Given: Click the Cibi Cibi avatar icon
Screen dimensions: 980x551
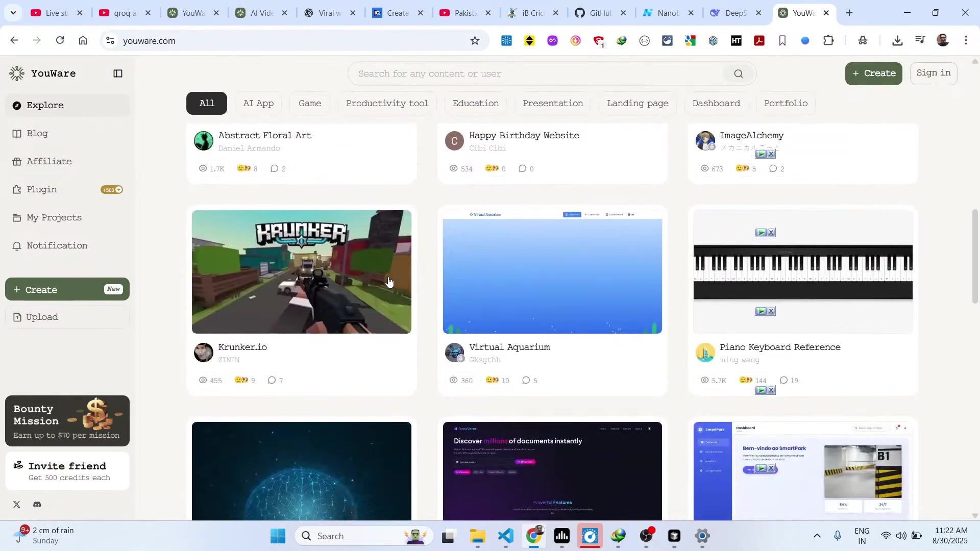Looking at the screenshot, I should 454,141.
